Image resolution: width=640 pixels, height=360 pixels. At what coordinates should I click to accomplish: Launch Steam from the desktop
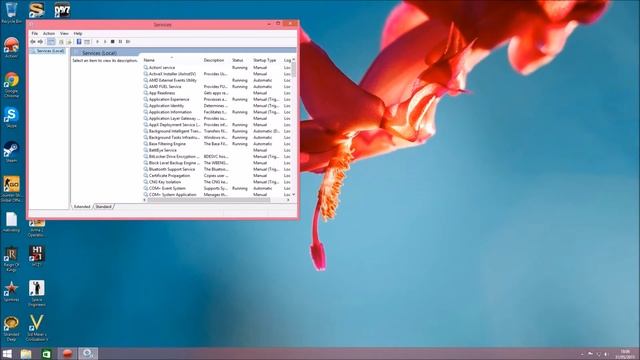click(x=11, y=152)
